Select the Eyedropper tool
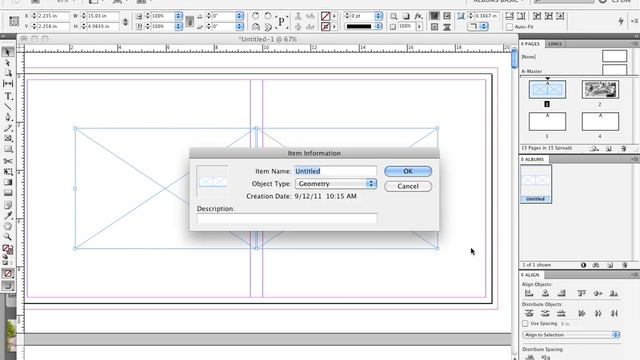This screenshot has width=640, height=360. pyautogui.click(x=8, y=215)
